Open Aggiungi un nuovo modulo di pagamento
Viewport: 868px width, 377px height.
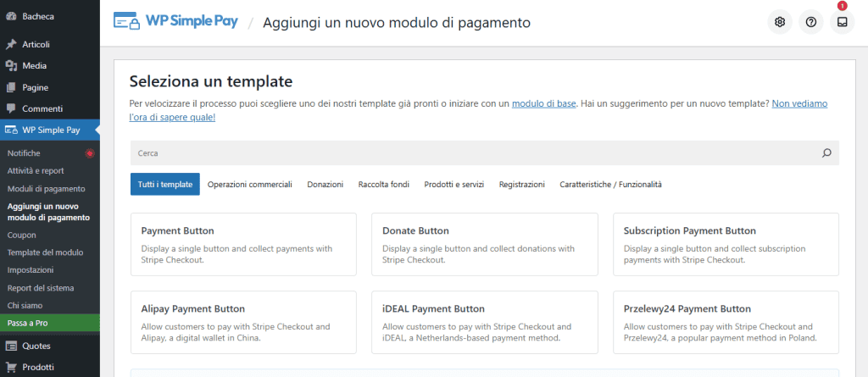pos(48,212)
